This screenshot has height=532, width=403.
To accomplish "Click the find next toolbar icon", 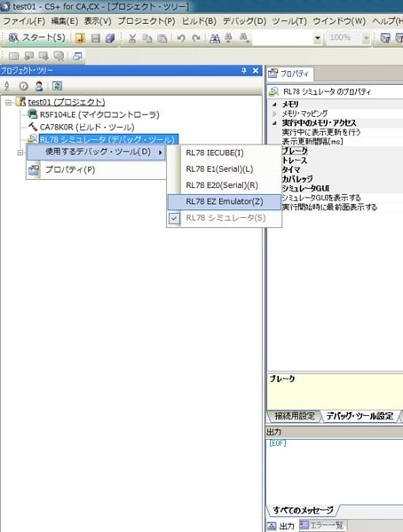I will pos(244,38).
